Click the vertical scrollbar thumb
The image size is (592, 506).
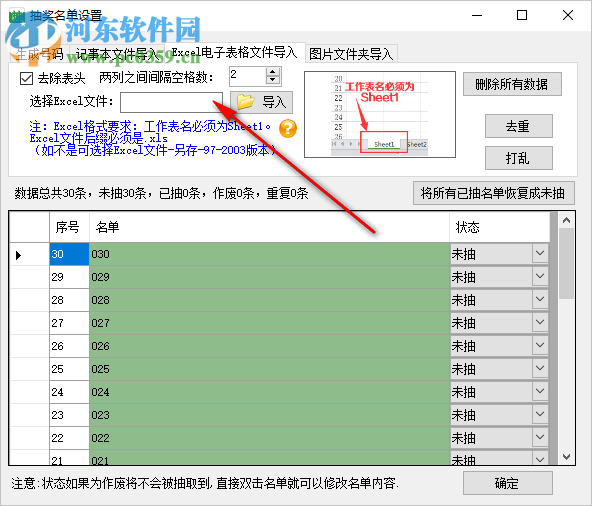[x=566, y=264]
